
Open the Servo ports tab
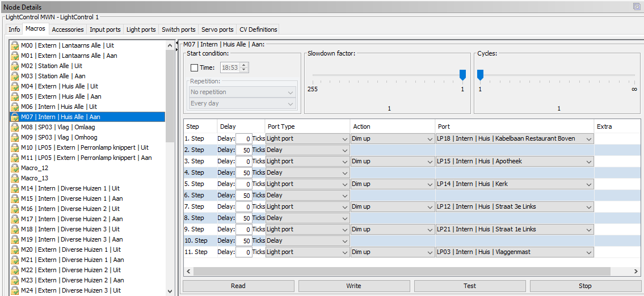coord(217,29)
